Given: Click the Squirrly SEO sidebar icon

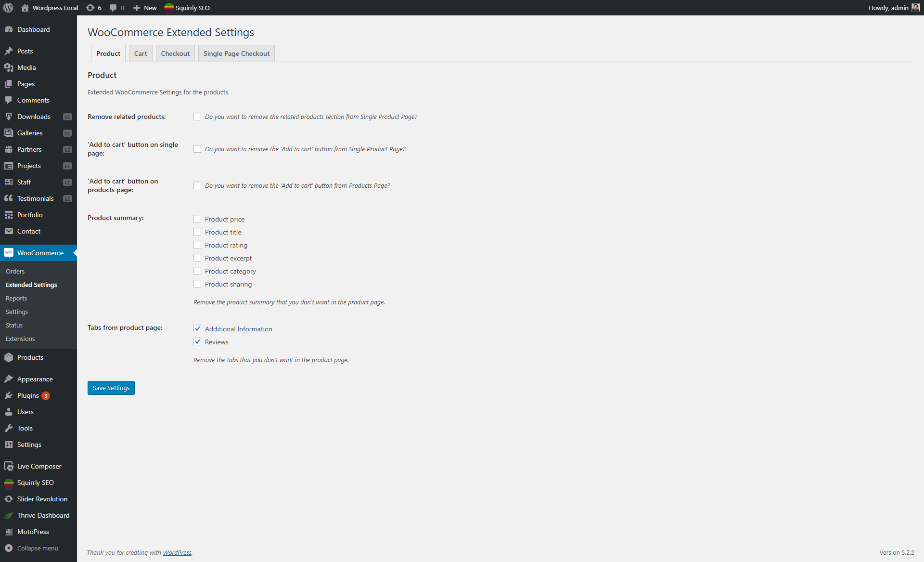Looking at the screenshot, I should 9,483.
